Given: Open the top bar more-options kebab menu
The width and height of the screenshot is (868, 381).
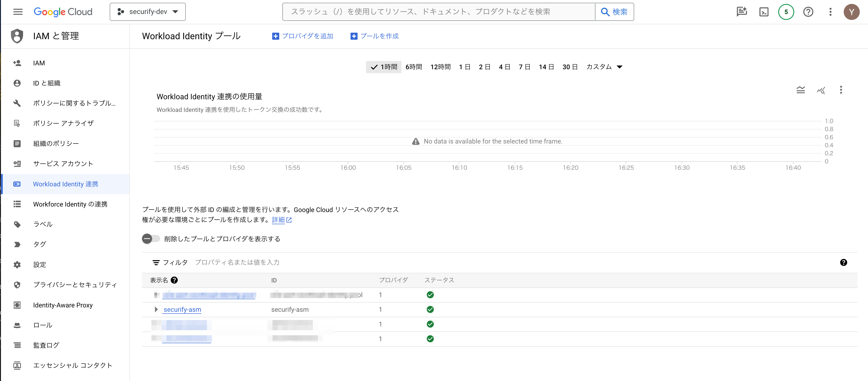Looking at the screenshot, I should [x=830, y=12].
